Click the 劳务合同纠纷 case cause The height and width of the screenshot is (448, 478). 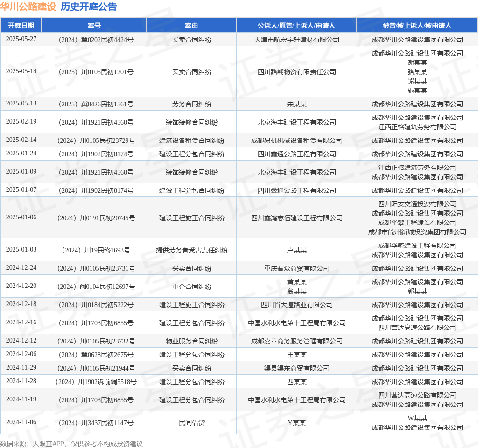click(x=191, y=104)
